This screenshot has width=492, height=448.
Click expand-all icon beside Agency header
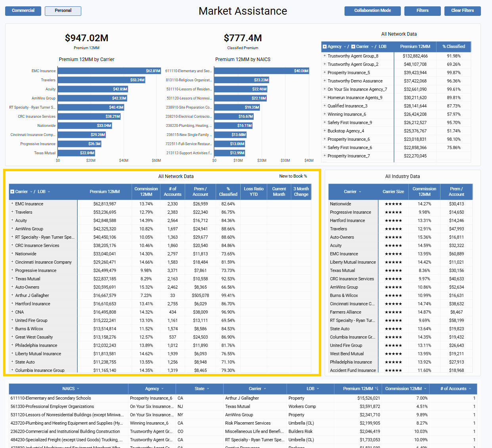(325, 47)
